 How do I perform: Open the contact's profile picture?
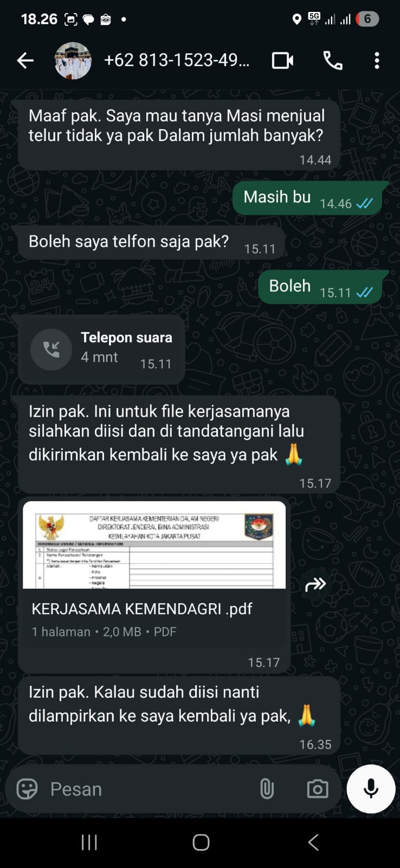coord(73,60)
